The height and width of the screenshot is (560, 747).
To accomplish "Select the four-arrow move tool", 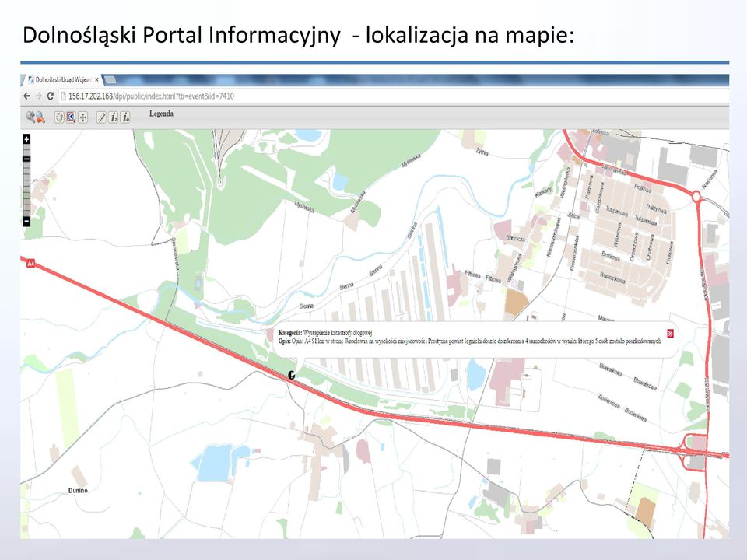I will coord(83,117).
